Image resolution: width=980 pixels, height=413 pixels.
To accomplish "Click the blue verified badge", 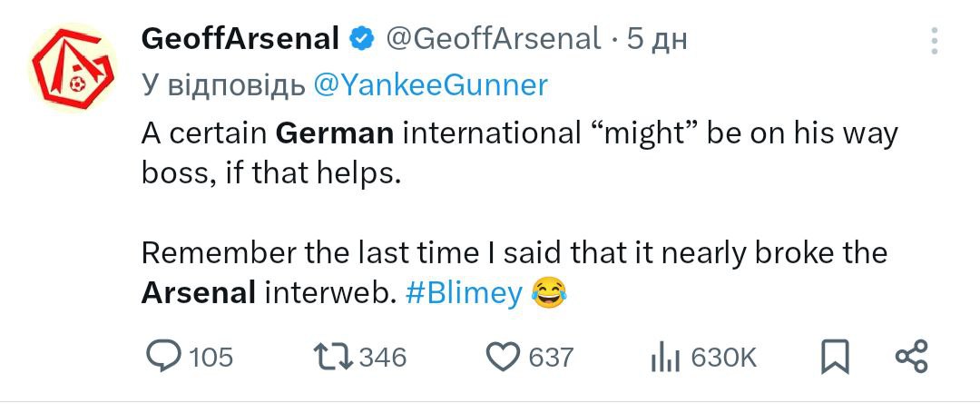I will (362, 38).
